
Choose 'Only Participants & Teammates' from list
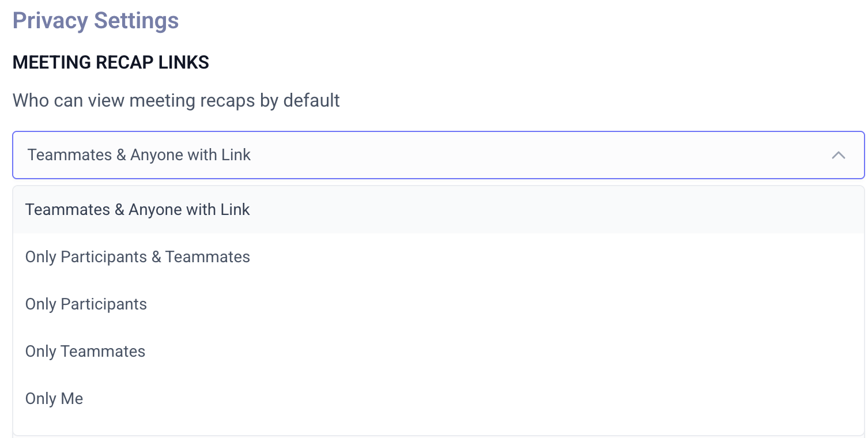click(137, 257)
